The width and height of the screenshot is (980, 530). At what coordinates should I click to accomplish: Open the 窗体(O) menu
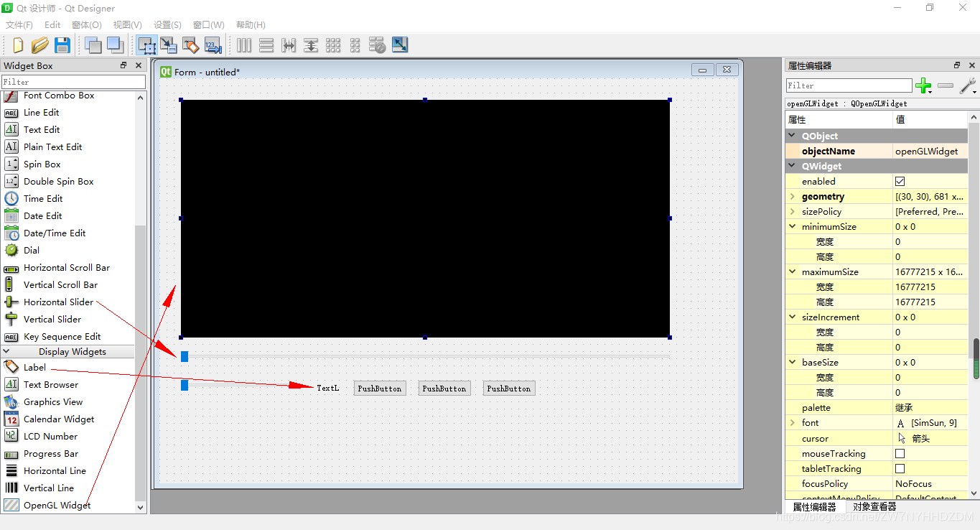[87, 25]
